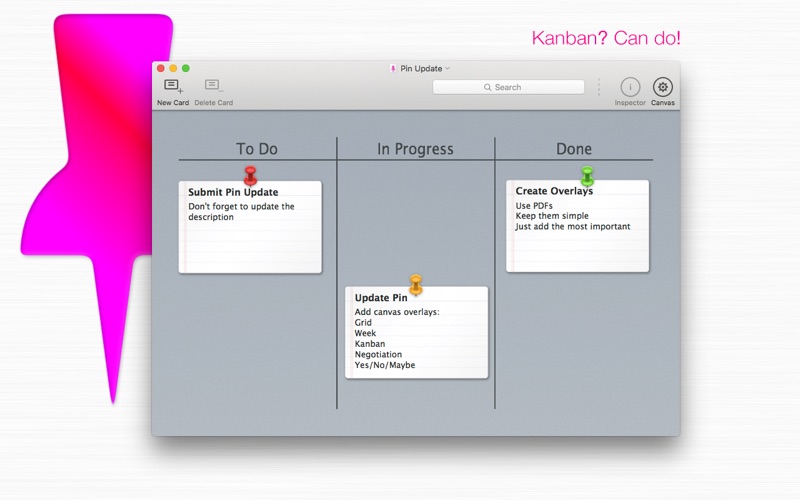800x500 pixels.
Task: Click the "Week" line in Update Pin
Action: click(365, 333)
